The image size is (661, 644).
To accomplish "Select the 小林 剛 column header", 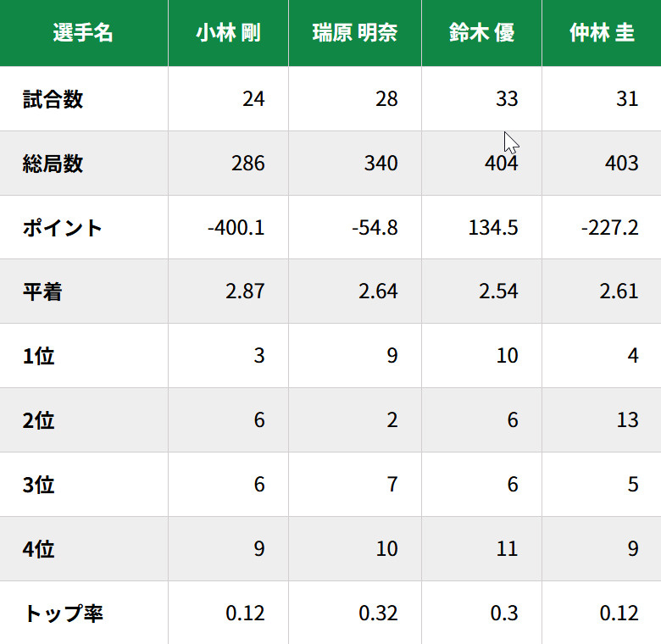I will (x=228, y=33).
